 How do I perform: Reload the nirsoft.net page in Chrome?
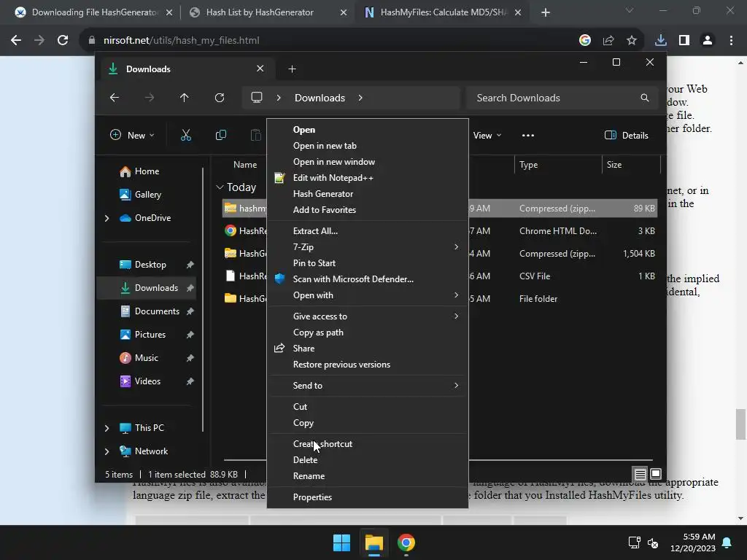click(x=63, y=41)
